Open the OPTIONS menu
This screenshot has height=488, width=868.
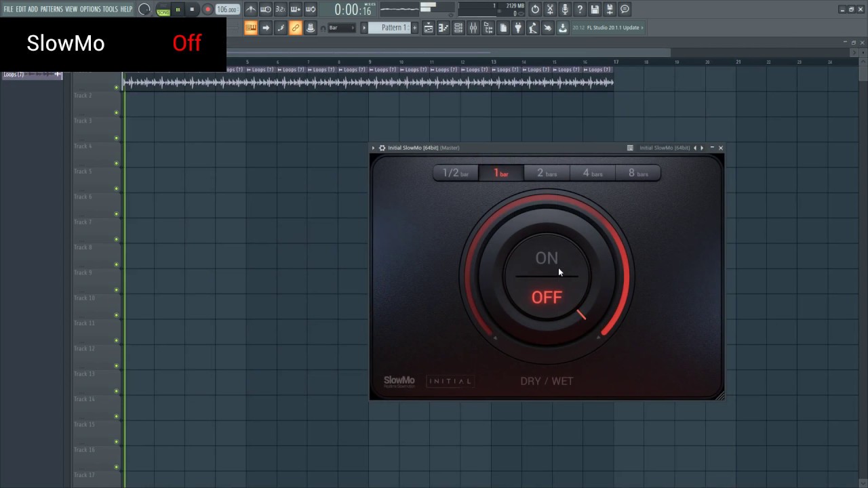(90, 9)
